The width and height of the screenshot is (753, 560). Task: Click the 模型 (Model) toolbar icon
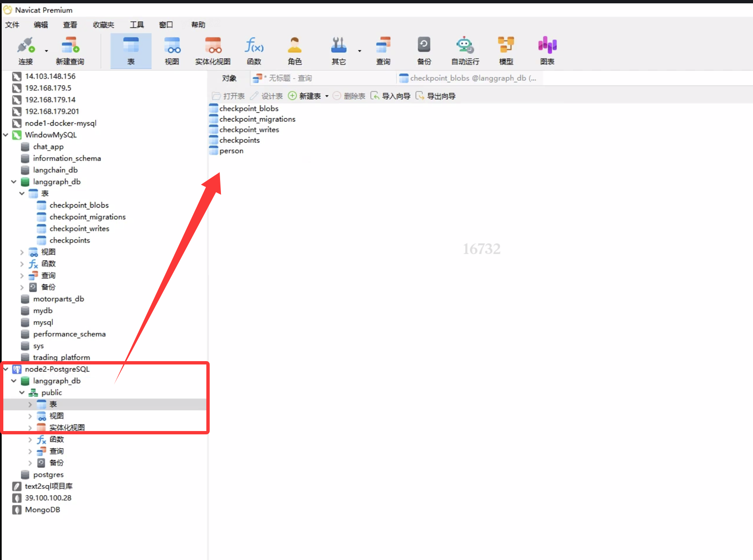(x=506, y=51)
